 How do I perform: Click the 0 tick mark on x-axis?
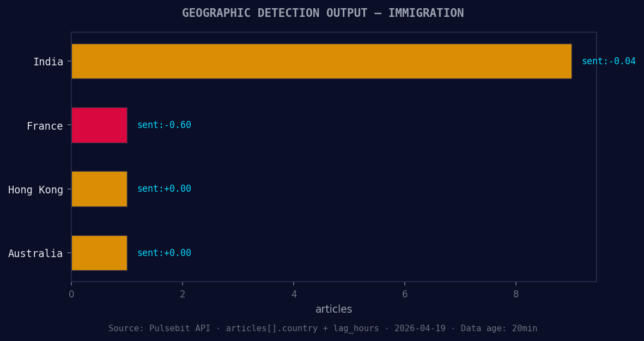coord(71,294)
